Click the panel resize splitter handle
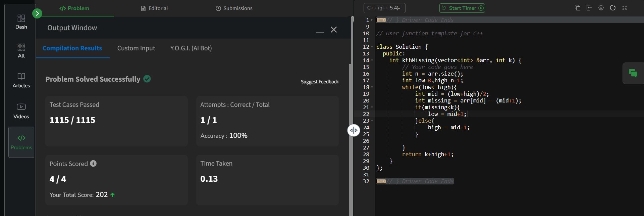644x216 pixels. tap(354, 130)
